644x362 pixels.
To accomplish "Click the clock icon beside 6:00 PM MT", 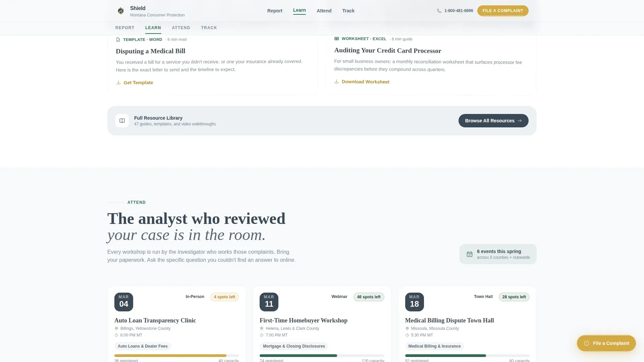I will (116, 335).
